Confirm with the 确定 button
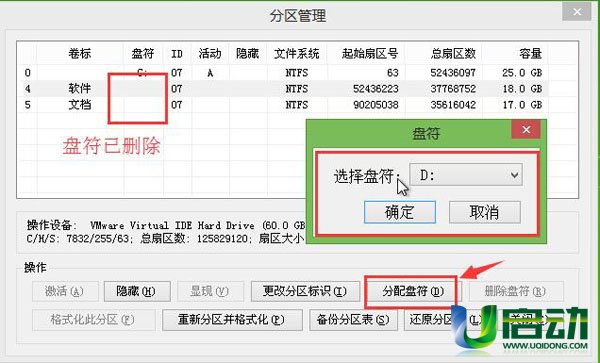 pos(399,212)
